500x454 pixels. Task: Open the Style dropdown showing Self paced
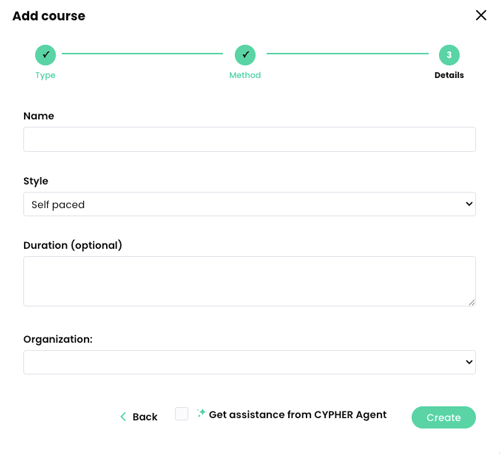249,204
